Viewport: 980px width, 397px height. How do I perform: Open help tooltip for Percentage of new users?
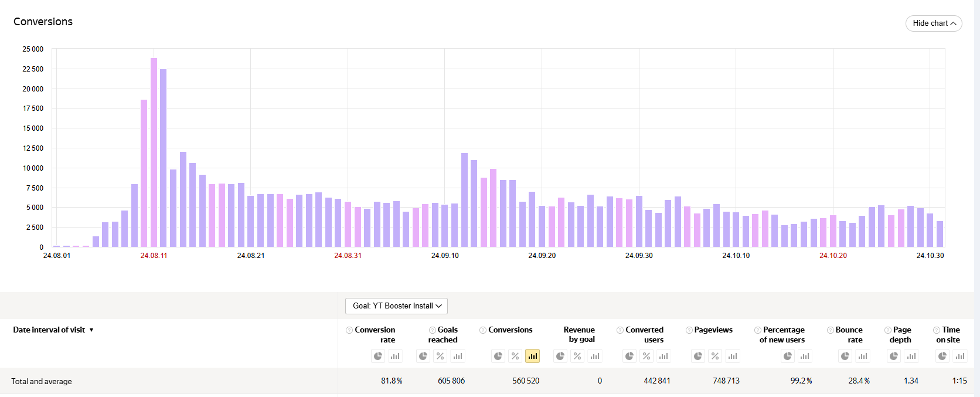point(758,330)
